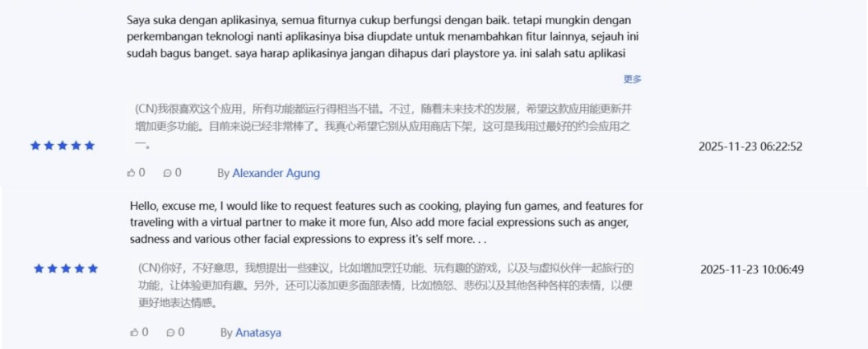Like Alexander Agung's review with thumbs-up icon
Viewport: 868px width, 349px height.
click(x=131, y=173)
